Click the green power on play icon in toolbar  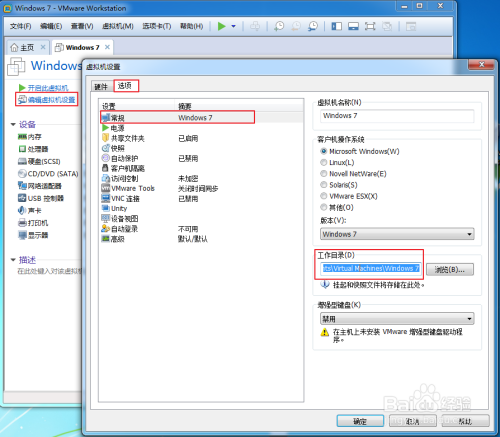[222, 26]
